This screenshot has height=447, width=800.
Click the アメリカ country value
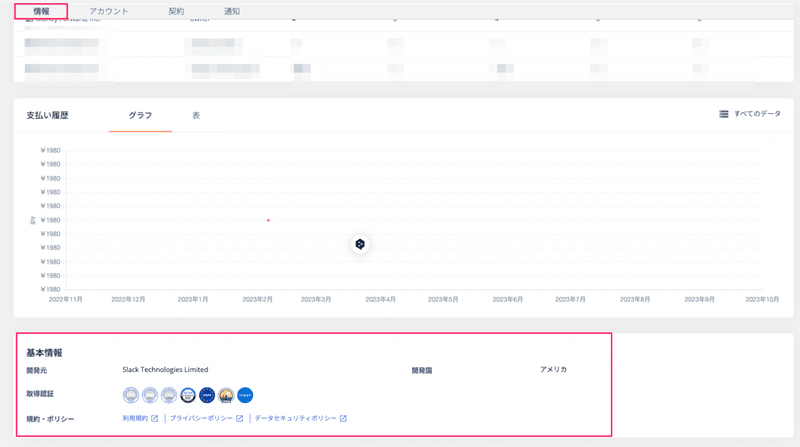[554, 369]
